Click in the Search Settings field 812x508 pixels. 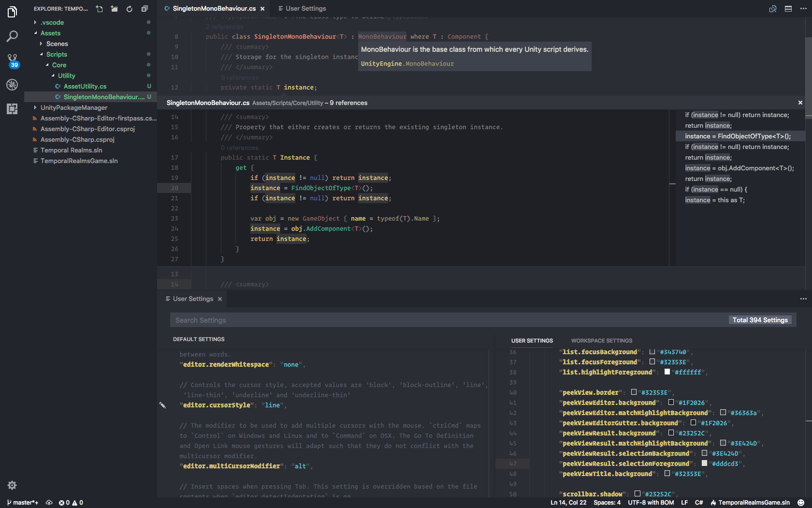pyautogui.click(x=448, y=320)
